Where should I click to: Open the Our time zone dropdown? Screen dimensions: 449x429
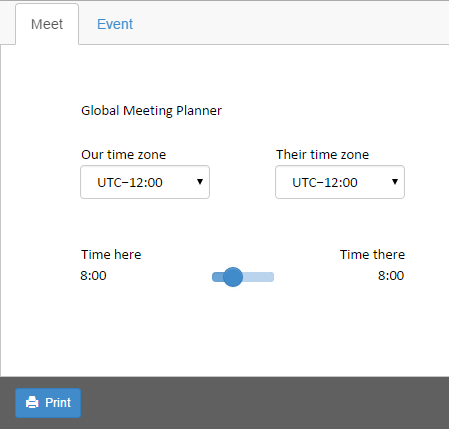tap(145, 182)
